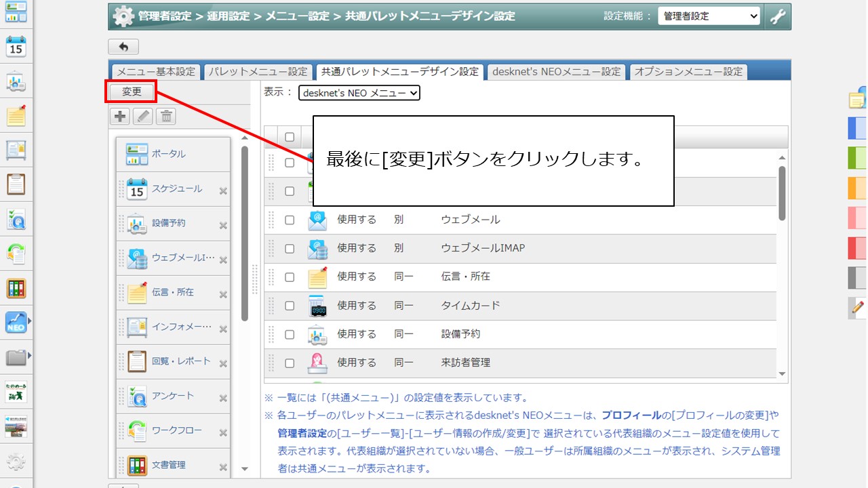Check the checkbox next to ウェブメール
The width and height of the screenshot is (868, 488).
(290, 220)
